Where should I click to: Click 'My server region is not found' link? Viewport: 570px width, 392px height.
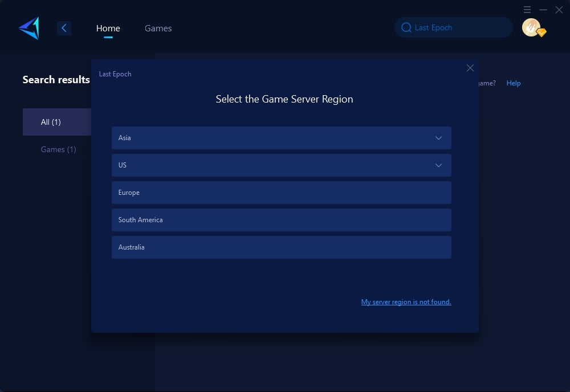[x=406, y=302]
